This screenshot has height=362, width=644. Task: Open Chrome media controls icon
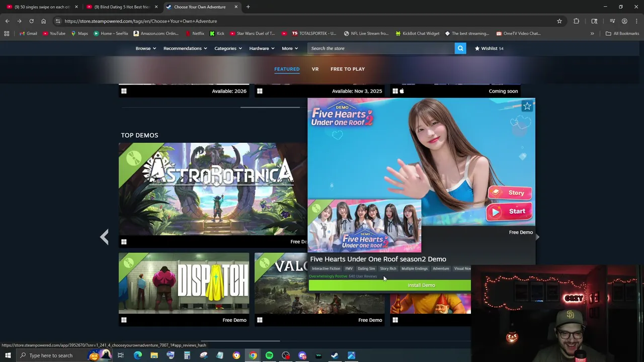pos(612,21)
